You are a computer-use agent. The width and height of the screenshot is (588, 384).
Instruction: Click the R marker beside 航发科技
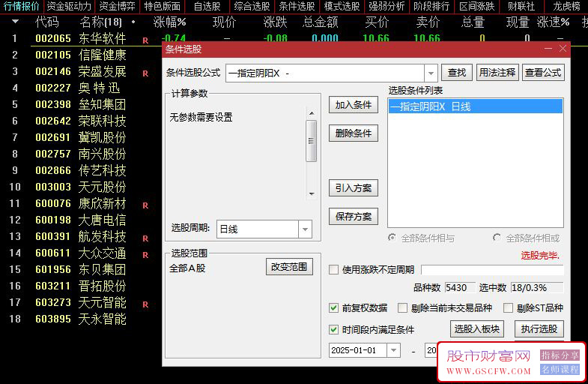tap(145, 238)
